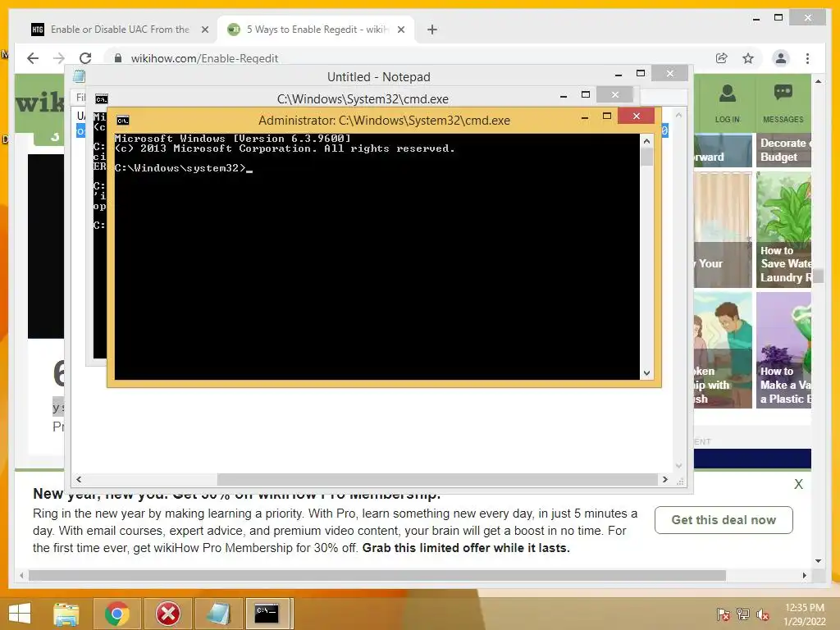Open 'How to Save Water Laundry' thumbnail
840x630 pixels.
[783, 230]
